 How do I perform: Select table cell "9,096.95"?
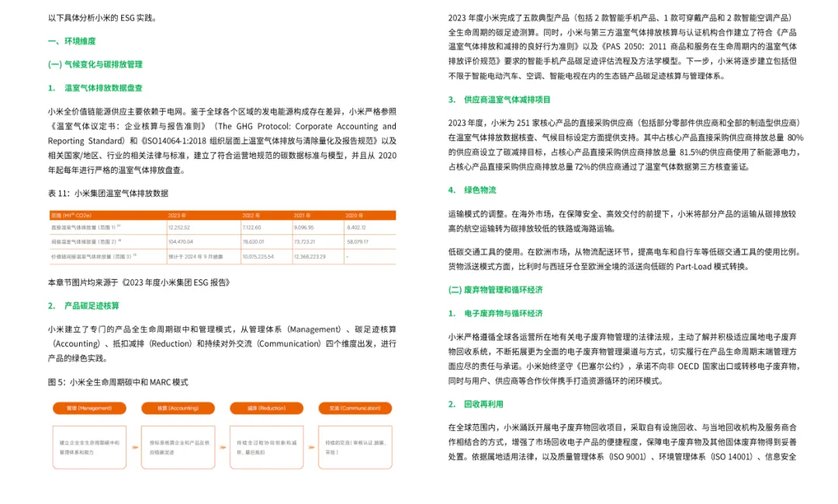pyautogui.click(x=303, y=227)
